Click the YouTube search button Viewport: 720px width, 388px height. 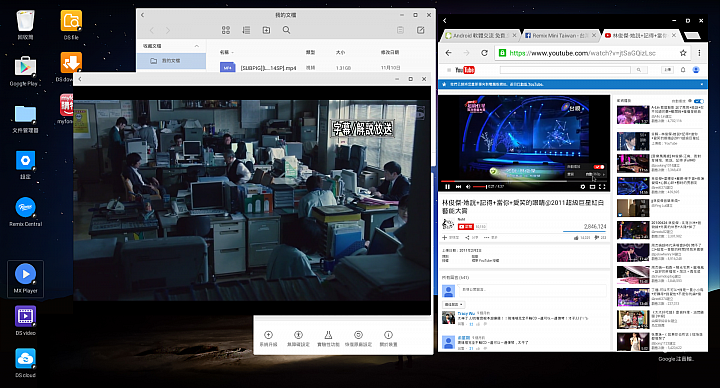[639, 70]
